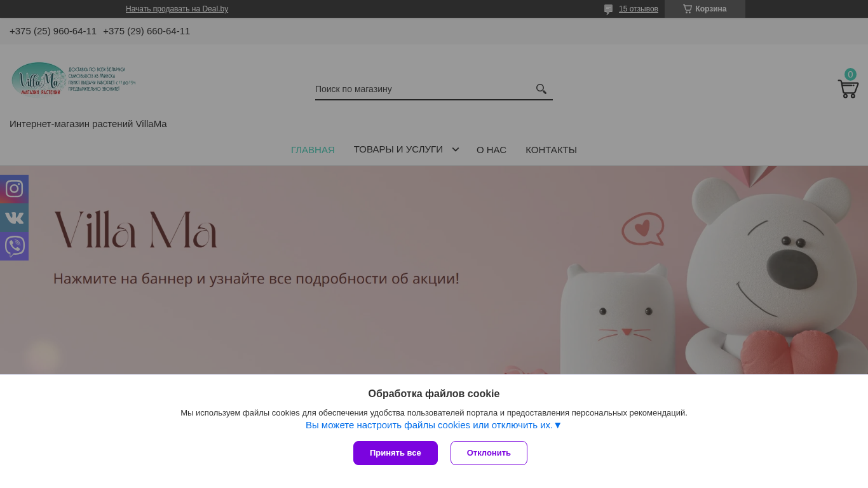Open the Instagram sidebar icon
This screenshot has height=488, width=868.
(14, 189)
